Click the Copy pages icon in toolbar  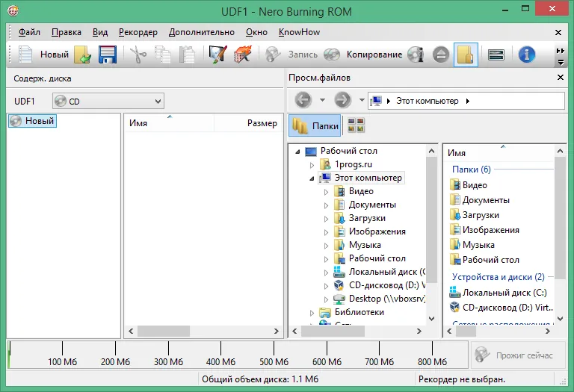162,55
